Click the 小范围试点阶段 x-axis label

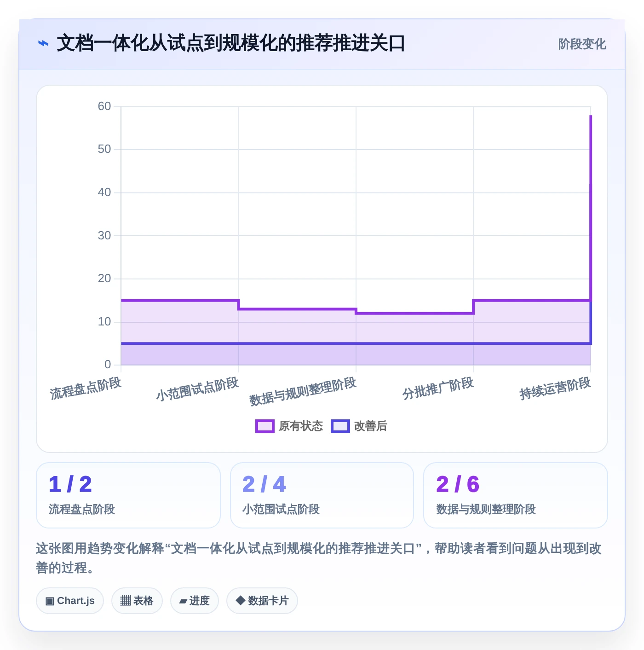(x=197, y=389)
